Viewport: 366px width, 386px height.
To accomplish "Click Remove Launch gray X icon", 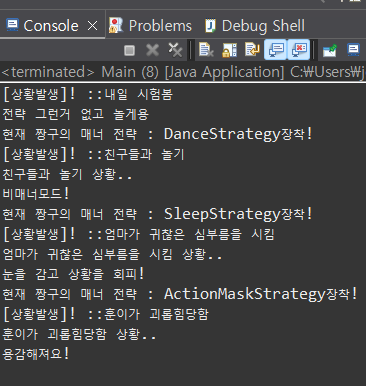I will 152,50.
